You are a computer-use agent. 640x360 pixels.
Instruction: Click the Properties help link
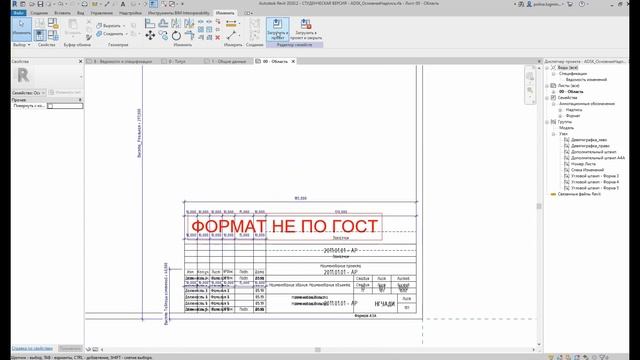[x=32, y=348]
